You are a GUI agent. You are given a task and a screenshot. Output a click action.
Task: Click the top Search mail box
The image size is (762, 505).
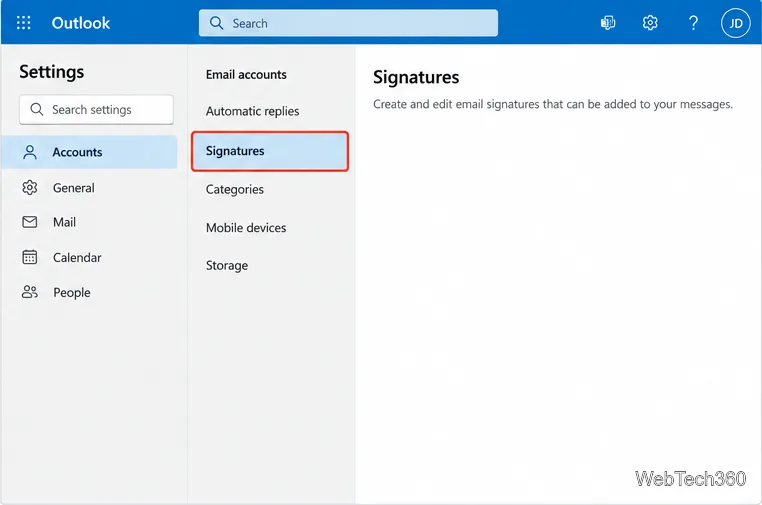(x=348, y=23)
